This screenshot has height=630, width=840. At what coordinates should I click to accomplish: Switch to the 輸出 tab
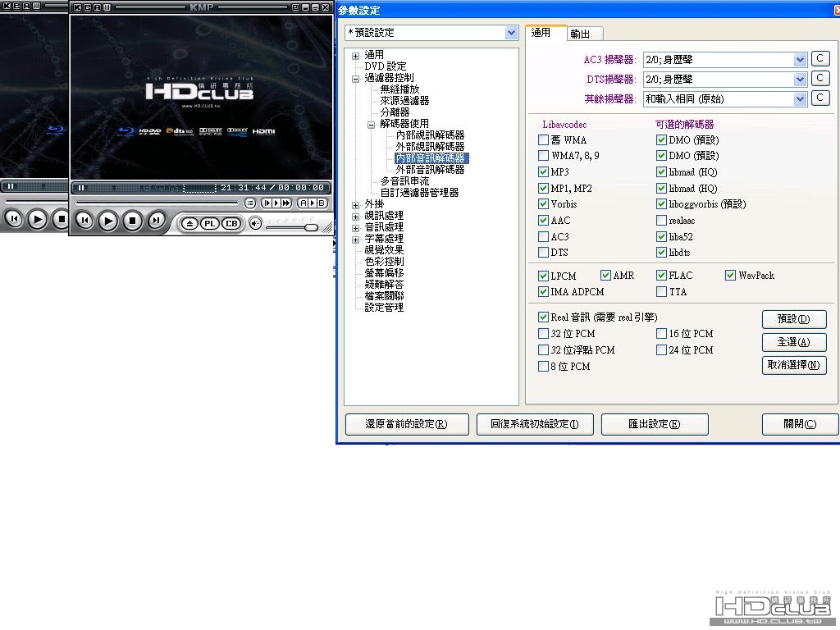[x=584, y=34]
